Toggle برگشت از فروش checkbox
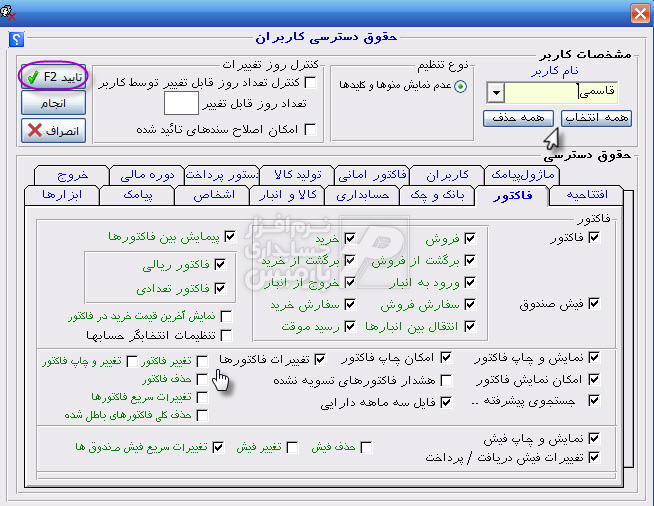654x506 pixels. click(470, 260)
